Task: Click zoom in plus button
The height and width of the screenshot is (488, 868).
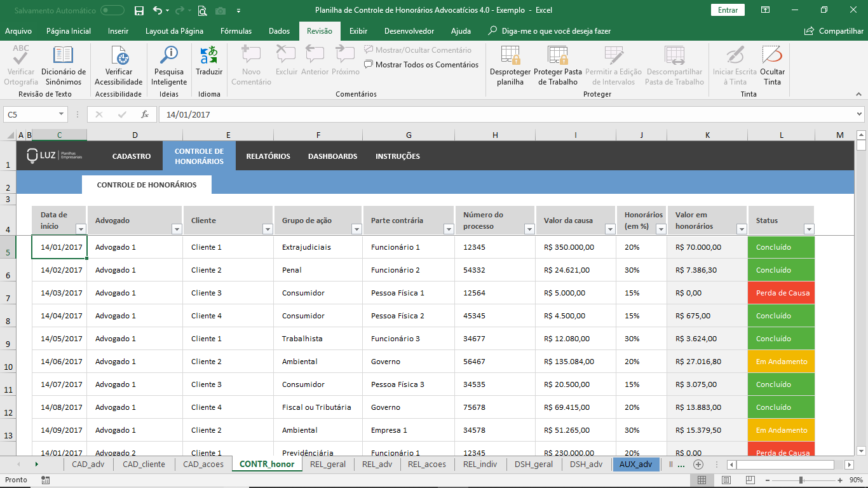Action: (x=840, y=480)
